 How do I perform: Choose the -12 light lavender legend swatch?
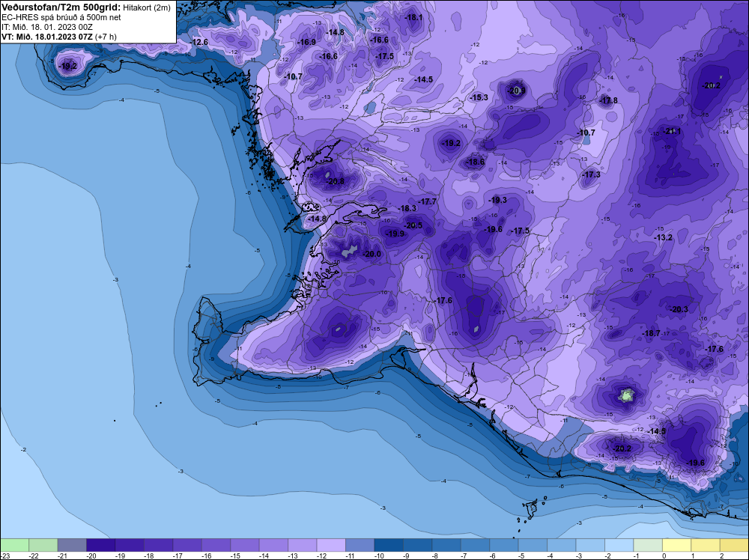pyautogui.click(x=331, y=545)
